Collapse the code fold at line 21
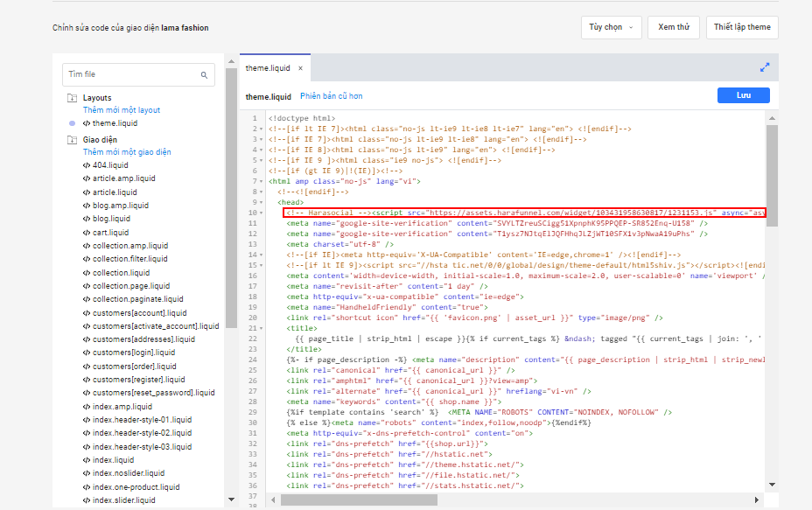The width and height of the screenshot is (812, 510). [260, 329]
